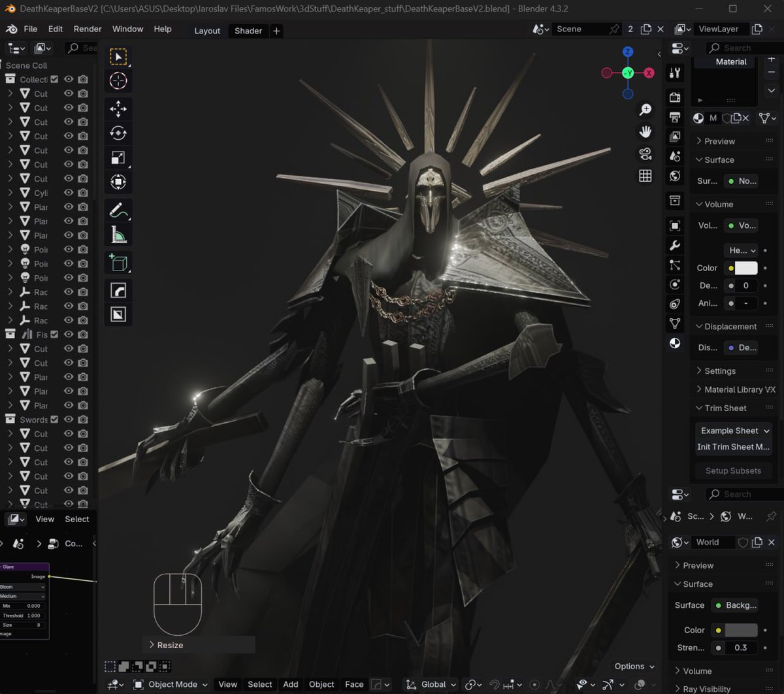Open the Object Mode dropdown

171,684
